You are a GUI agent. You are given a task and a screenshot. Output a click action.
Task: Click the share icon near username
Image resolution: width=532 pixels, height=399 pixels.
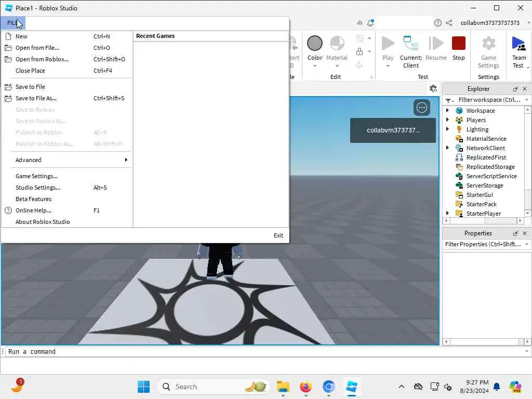coord(449,23)
